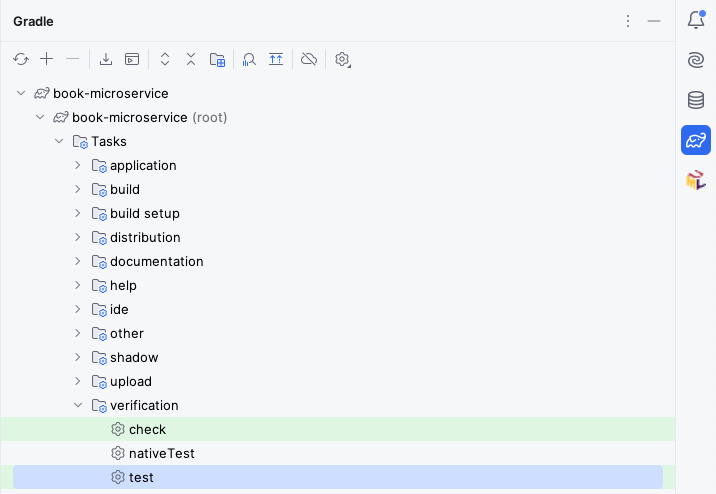Expand the shadow task group

click(x=78, y=357)
